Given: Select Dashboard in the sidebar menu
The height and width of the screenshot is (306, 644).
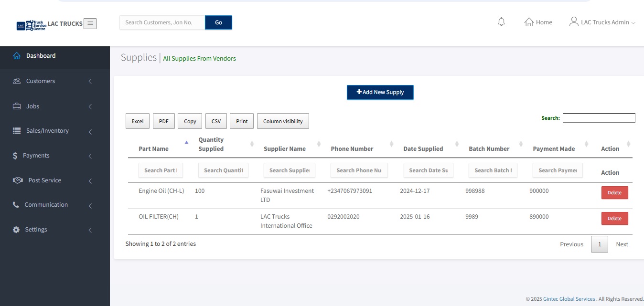Looking at the screenshot, I should coord(40,55).
